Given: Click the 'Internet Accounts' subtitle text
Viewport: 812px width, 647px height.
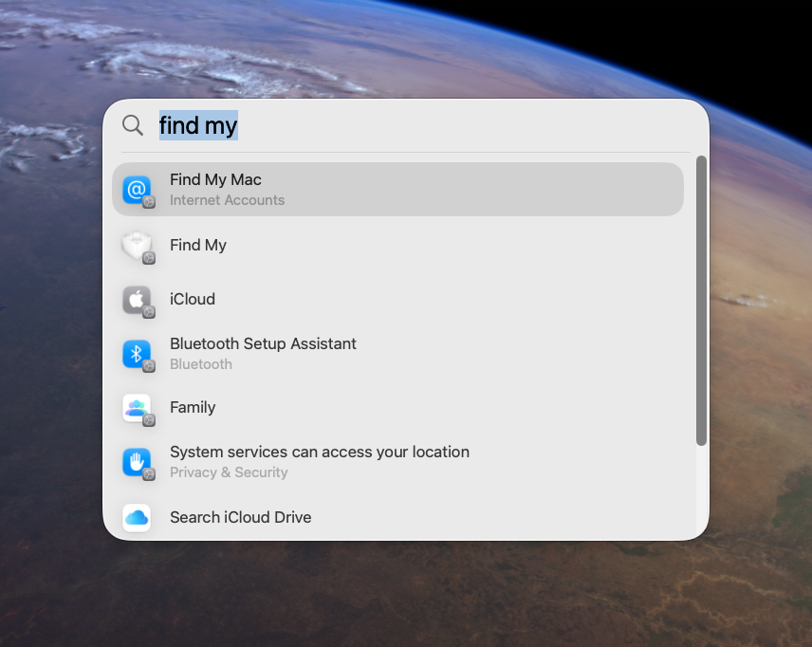Looking at the screenshot, I should click(228, 200).
